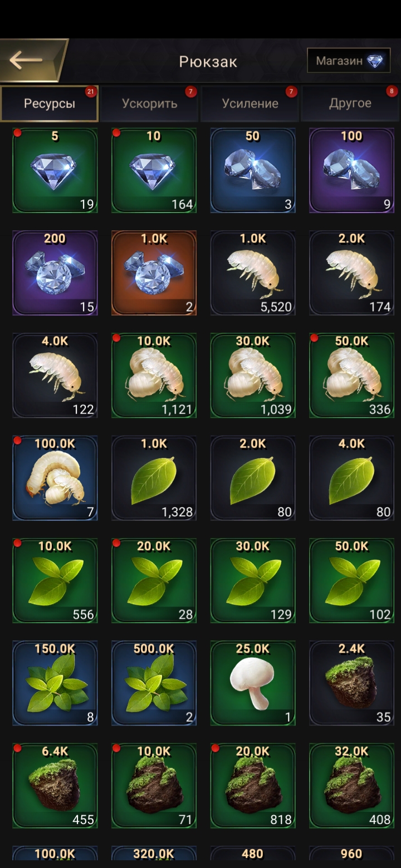Screen dimensions: 401x868
Task: Select the 150.0K leaves blue item
Action: click(55, 683)
